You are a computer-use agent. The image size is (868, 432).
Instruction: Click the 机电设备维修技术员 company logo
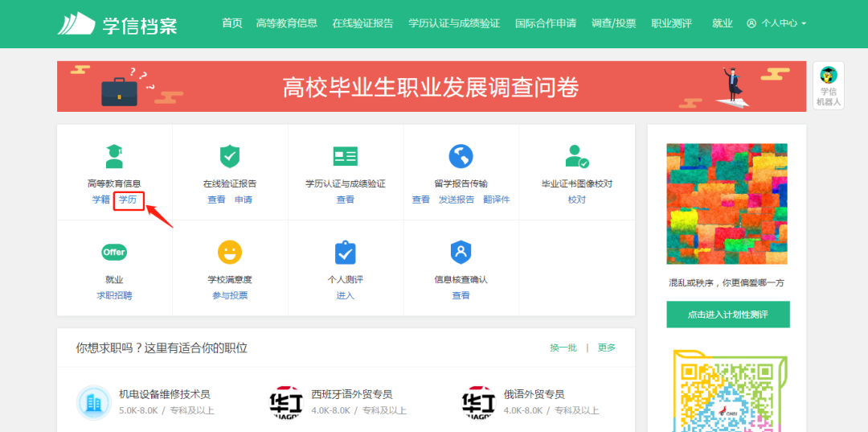pos(93,403)
